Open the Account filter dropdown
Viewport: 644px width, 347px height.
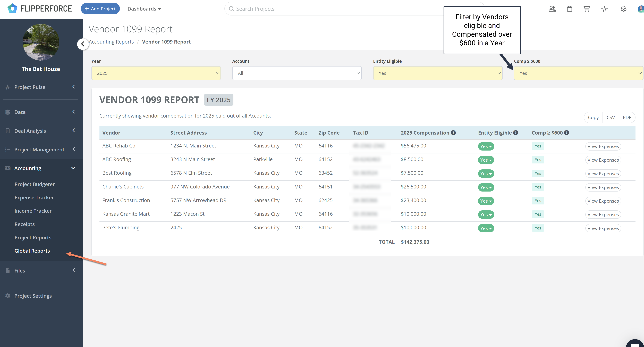tap(297, 73)
